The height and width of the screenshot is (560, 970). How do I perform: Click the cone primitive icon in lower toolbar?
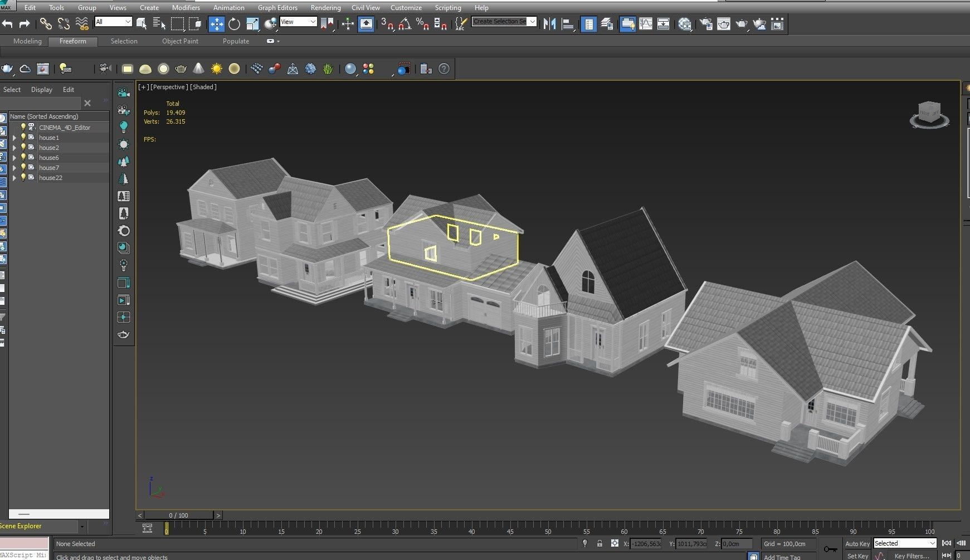point(198,69)
